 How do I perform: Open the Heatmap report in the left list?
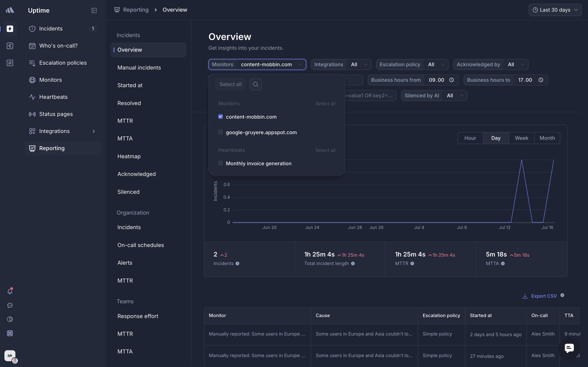point(129,156)
